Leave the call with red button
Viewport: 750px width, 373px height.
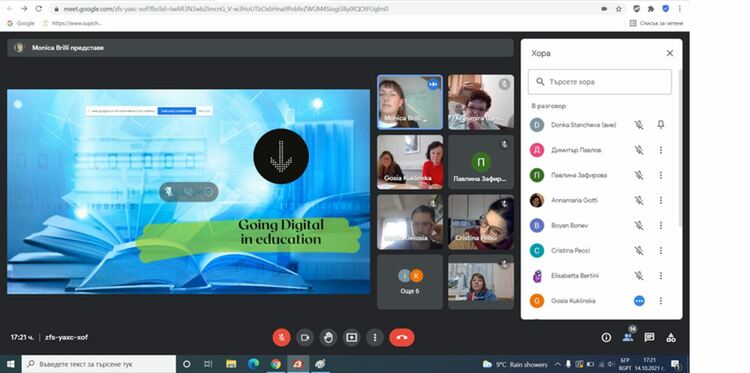(x=402, y=338)
